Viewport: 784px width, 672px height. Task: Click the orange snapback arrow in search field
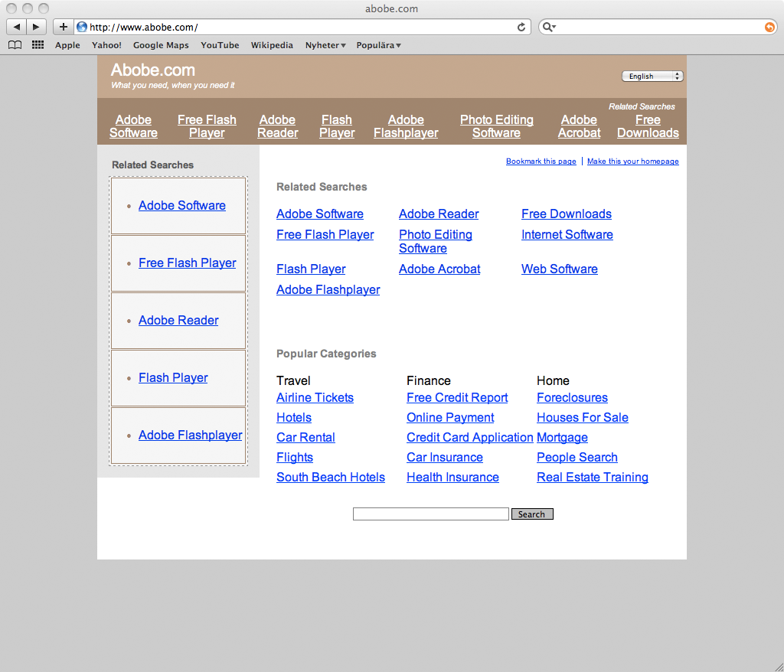pyautogui.click(x=769, y=27)
